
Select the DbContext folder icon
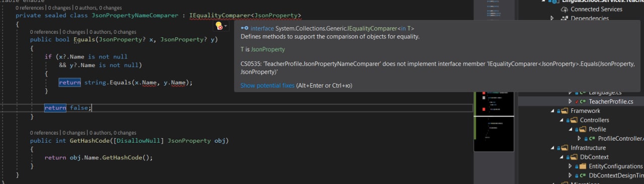click(574, 157)
